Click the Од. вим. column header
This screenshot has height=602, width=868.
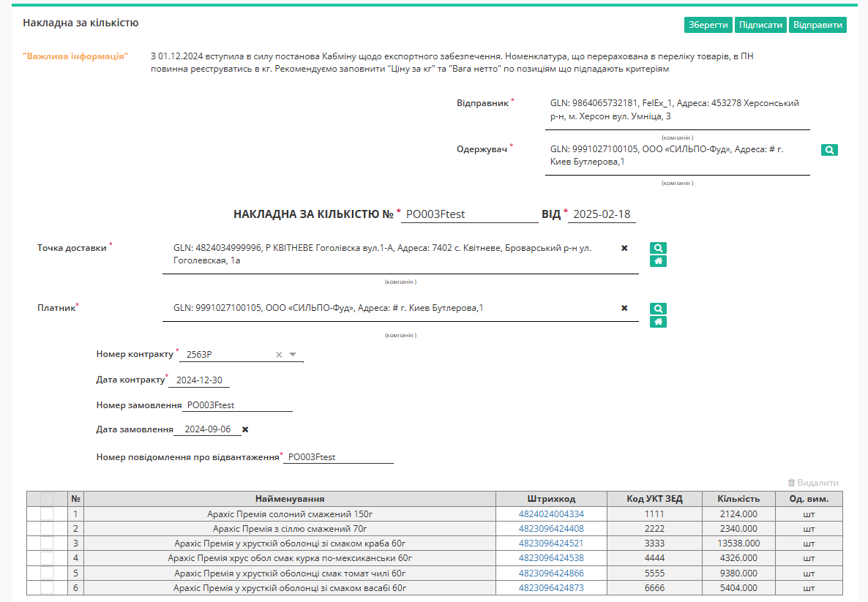[809, 499]
